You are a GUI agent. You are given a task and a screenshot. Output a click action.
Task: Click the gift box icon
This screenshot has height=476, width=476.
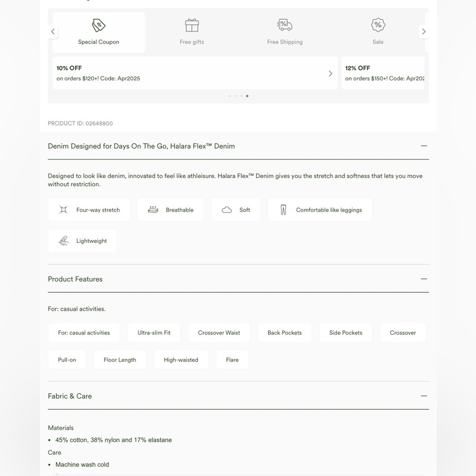(192, 25)
